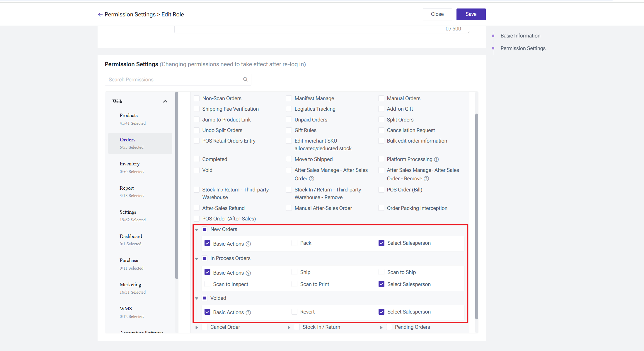Image resolution: width=644 pixels, height=351 pixels.
Task: Enable the Pack checkbox under New Orders
Action: tap(294, 243)
